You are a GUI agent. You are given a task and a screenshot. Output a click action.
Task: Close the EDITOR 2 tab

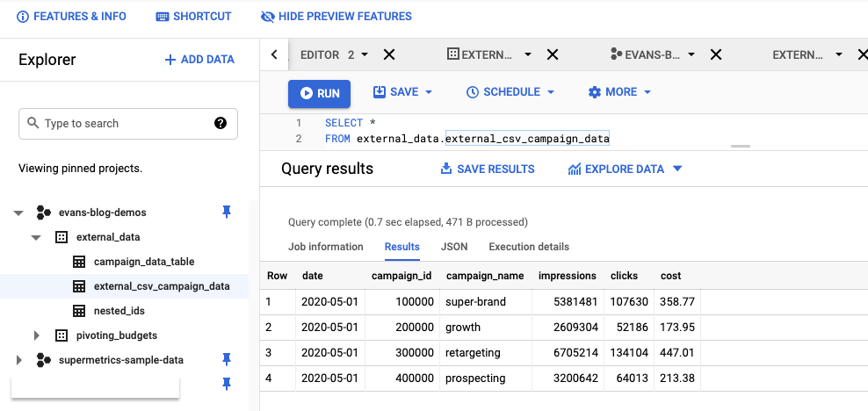(x=389, y=54)
